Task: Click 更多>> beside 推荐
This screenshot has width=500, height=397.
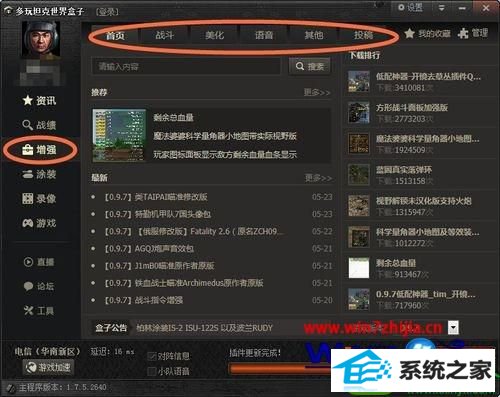Action: click(317, 92)
